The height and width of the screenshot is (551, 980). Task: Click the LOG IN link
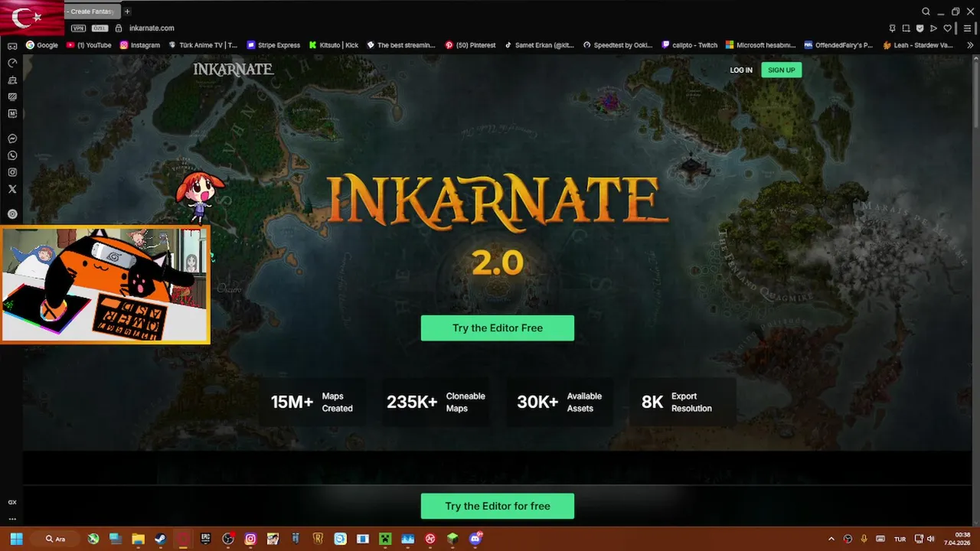741,70
